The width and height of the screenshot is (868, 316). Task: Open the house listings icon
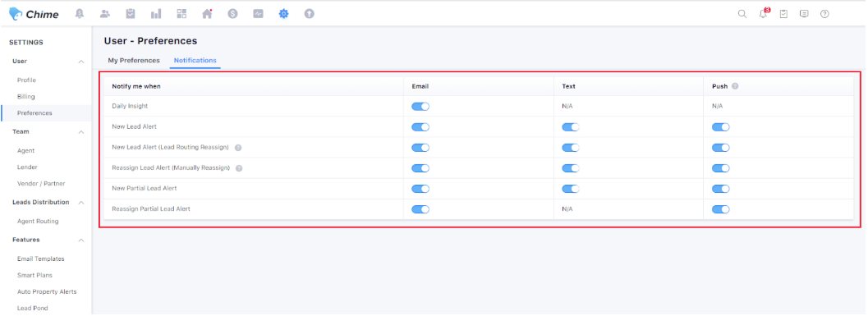click(207, 14)
